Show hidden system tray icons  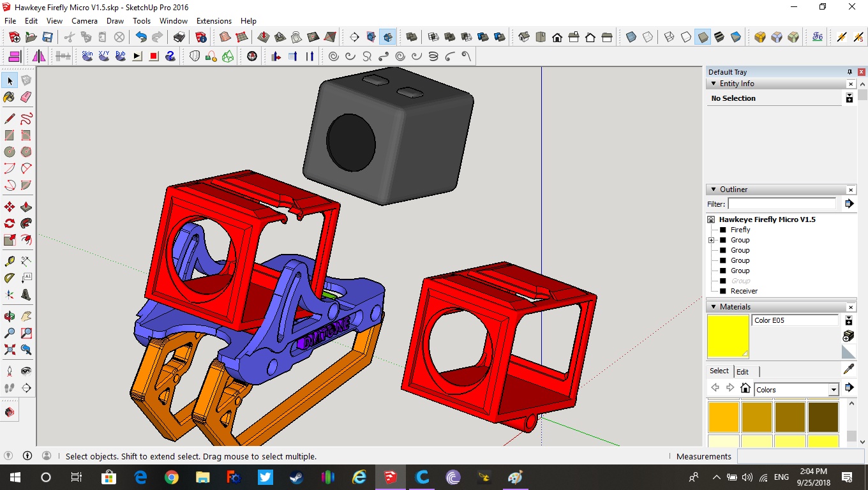point(716,477)
